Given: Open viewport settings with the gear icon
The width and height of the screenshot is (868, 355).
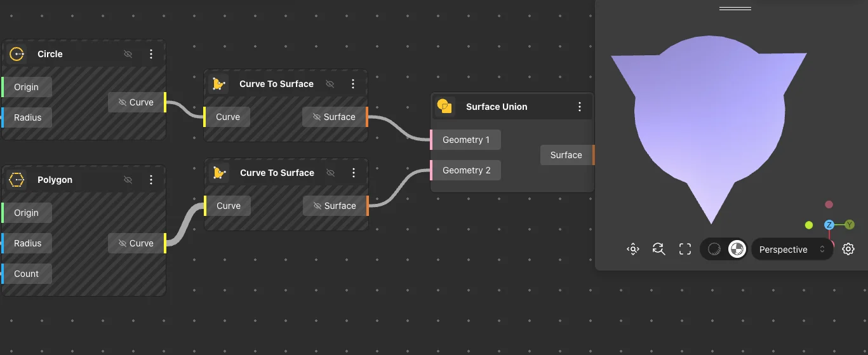Looking at the screenshot, I should [848, 250].
